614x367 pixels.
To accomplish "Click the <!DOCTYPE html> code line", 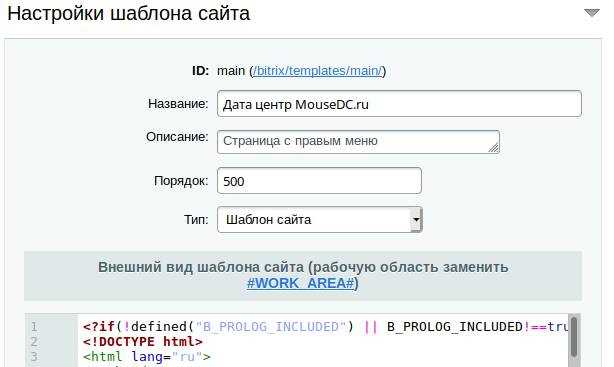I will [143, 342].
